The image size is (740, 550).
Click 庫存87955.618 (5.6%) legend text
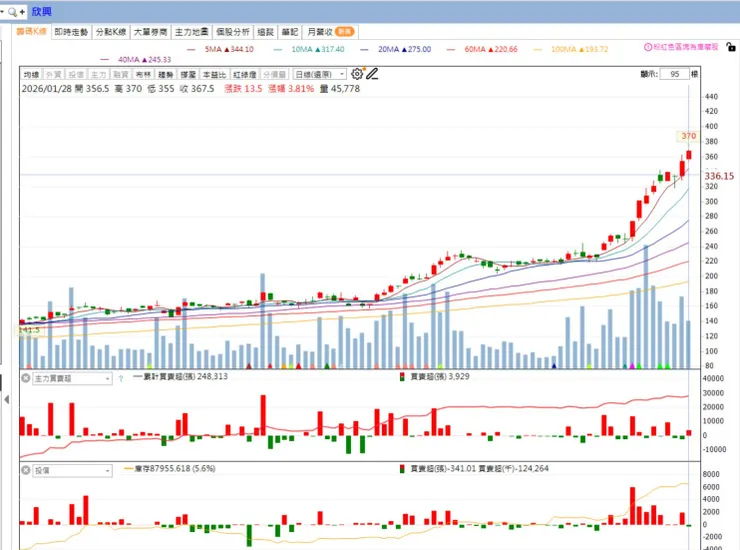click(175, 468)
